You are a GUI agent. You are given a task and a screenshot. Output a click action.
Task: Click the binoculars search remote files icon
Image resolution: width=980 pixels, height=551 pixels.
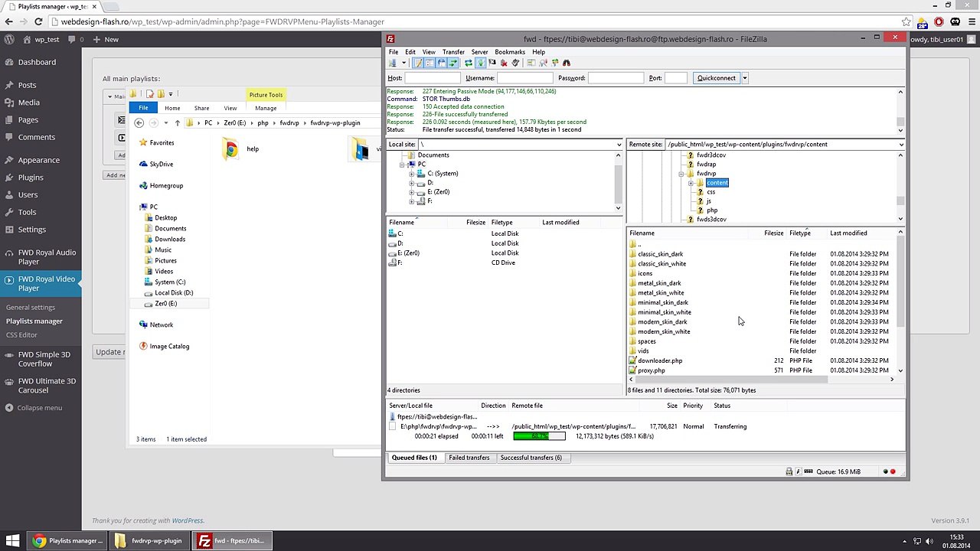point(567,63)
